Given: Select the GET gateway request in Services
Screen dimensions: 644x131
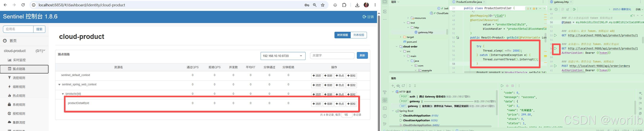Looking at the screenshot, I should tap(447, 106).
